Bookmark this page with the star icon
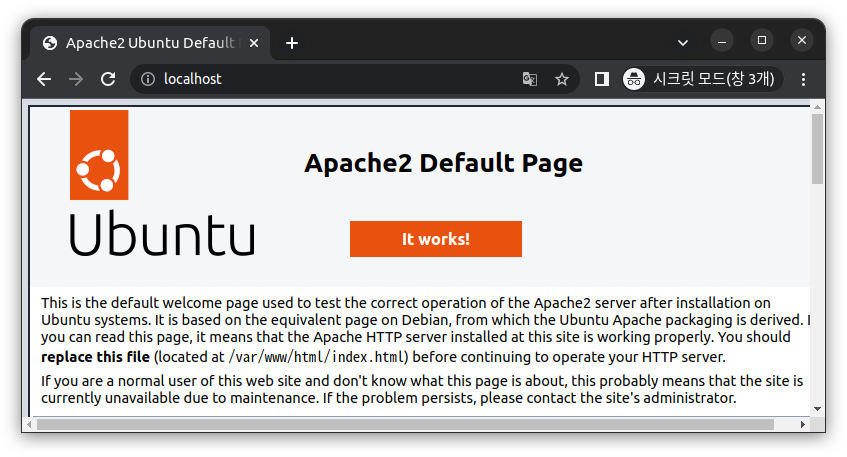The height and width of the screenshot is (457, 847). pos(562,79)
